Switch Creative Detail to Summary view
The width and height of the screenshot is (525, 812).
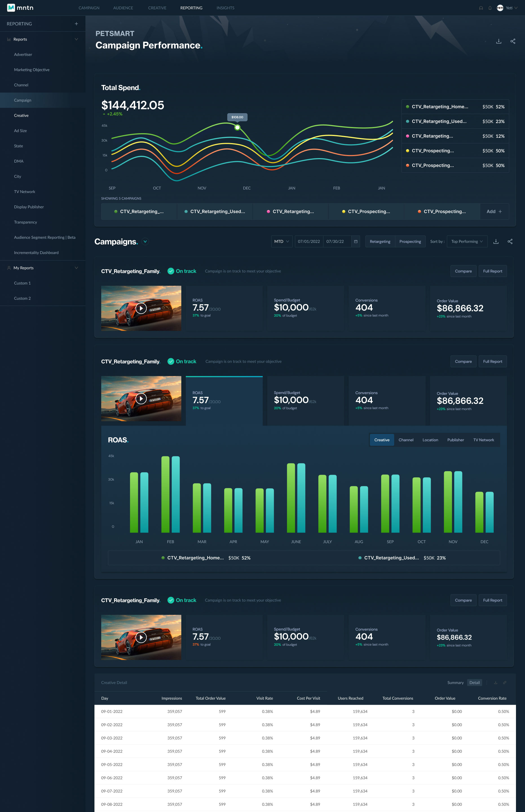pos(455,683)
